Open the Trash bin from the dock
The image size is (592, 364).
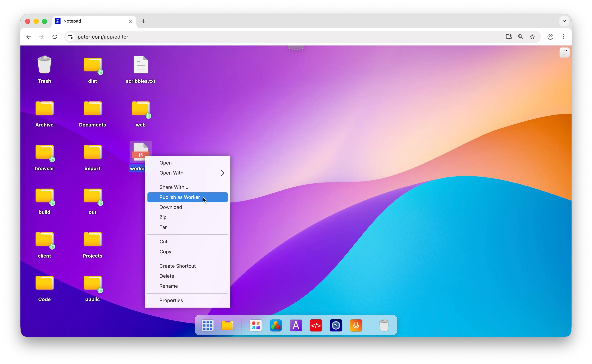tap(384, 325)
